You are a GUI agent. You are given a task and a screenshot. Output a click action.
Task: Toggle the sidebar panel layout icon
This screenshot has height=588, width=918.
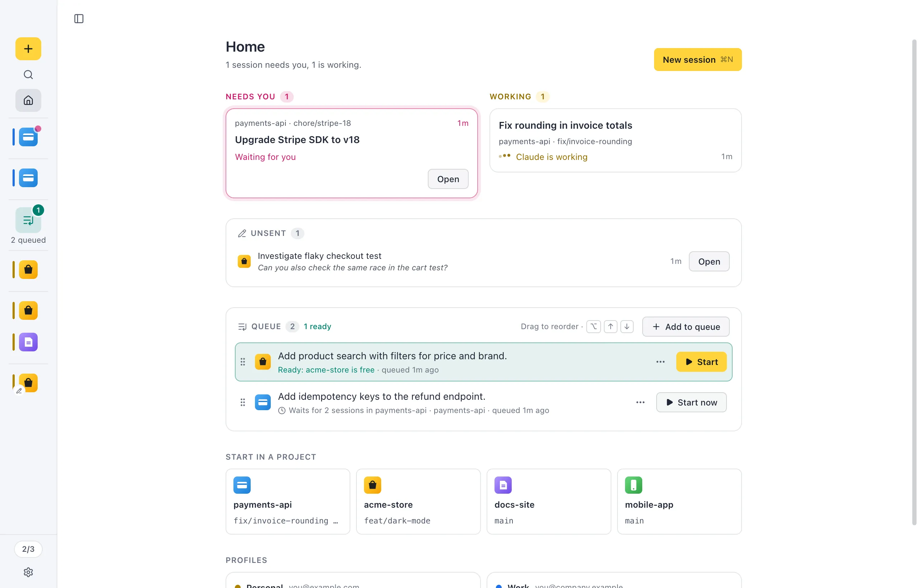pyautogui.click(x=79, y=18)
